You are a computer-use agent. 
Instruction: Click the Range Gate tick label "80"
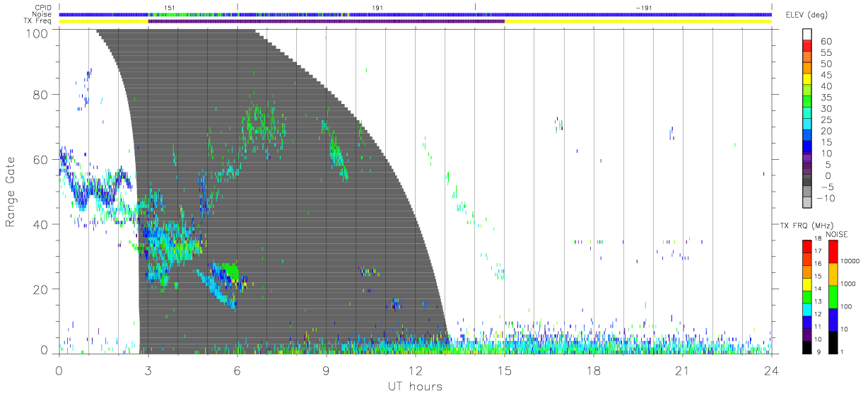42,95
